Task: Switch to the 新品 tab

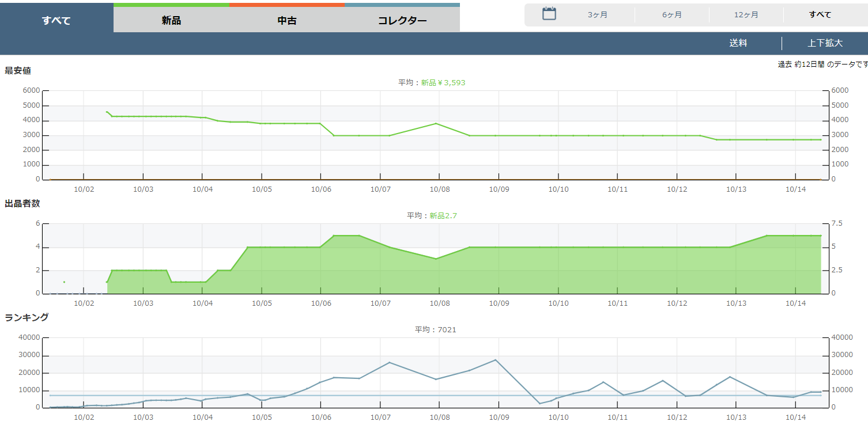Action: coord(171,21)
